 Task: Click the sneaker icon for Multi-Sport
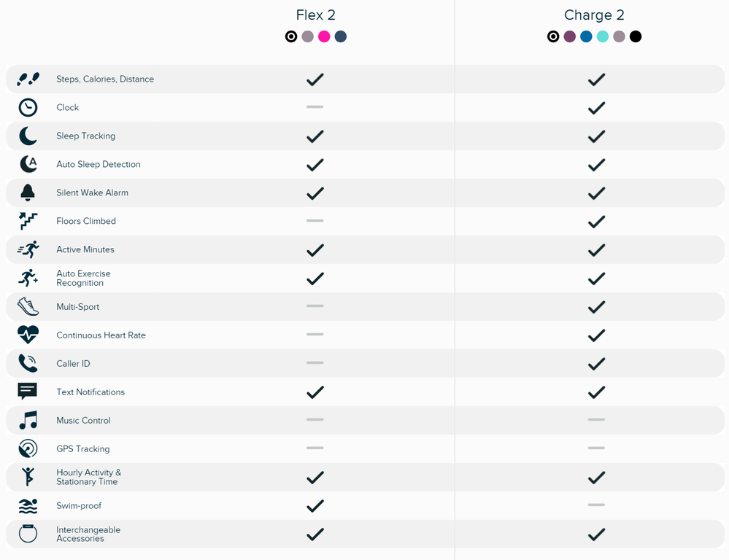click(28, 307)
